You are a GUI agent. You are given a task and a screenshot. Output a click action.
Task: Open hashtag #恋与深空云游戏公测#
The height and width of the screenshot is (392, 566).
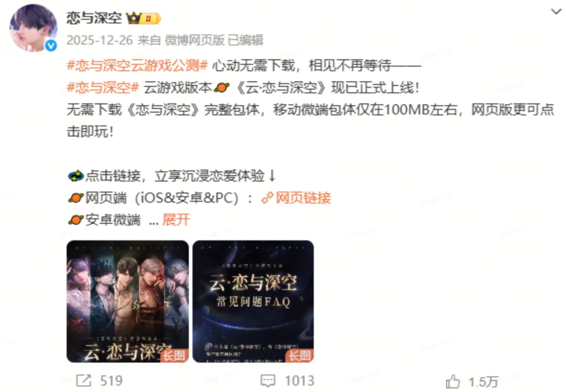137,66
